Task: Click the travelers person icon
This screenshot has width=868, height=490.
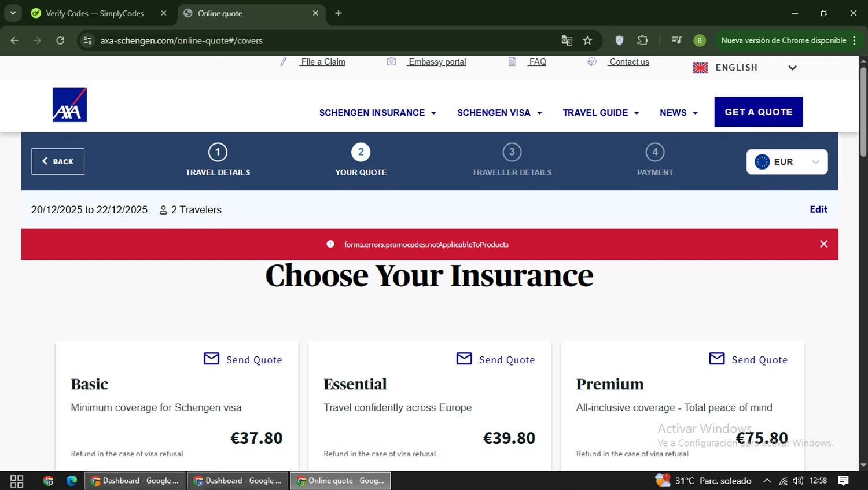Action: tap(163, 210)
